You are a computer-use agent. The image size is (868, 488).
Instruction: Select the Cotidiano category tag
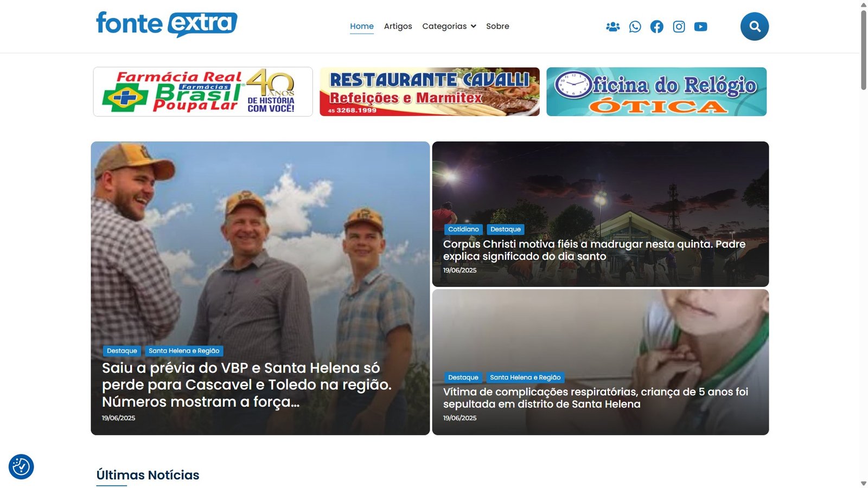tap(463, 229)
